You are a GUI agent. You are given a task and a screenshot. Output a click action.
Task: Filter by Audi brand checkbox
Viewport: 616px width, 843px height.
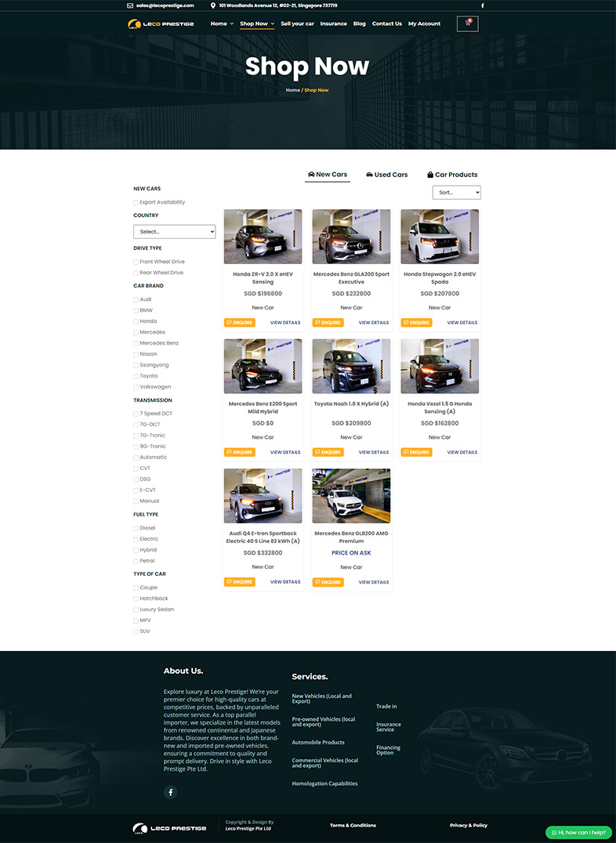[136, 299]
